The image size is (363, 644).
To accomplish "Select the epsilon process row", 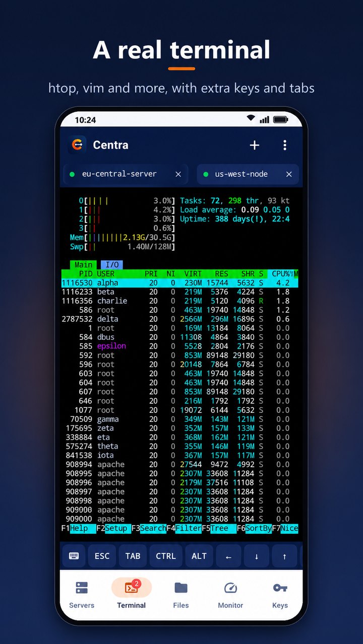I will [x=179, y=346].
